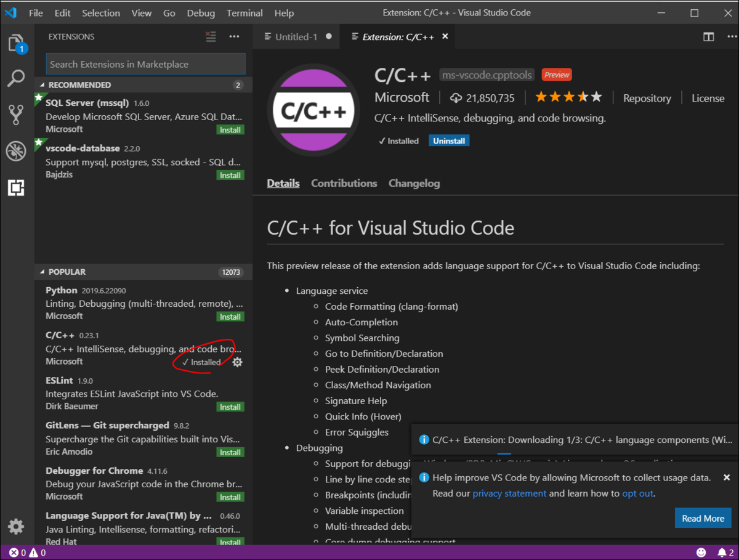This screenshot has height=560, width=739.
Task: Click the VS Code logo icon
Action: [x=10, y=12]
